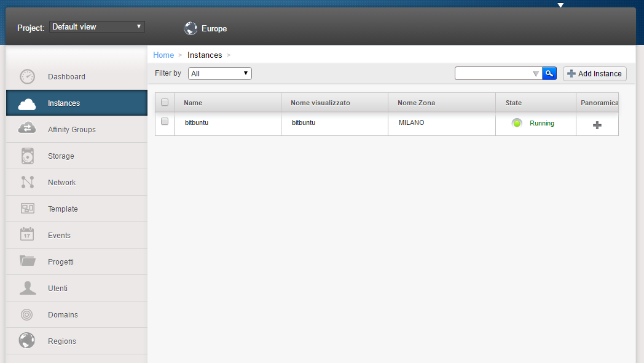Open the Filter by All dropdown
Viewport: 644px width, 363px height.
click(x=219, y=74)
